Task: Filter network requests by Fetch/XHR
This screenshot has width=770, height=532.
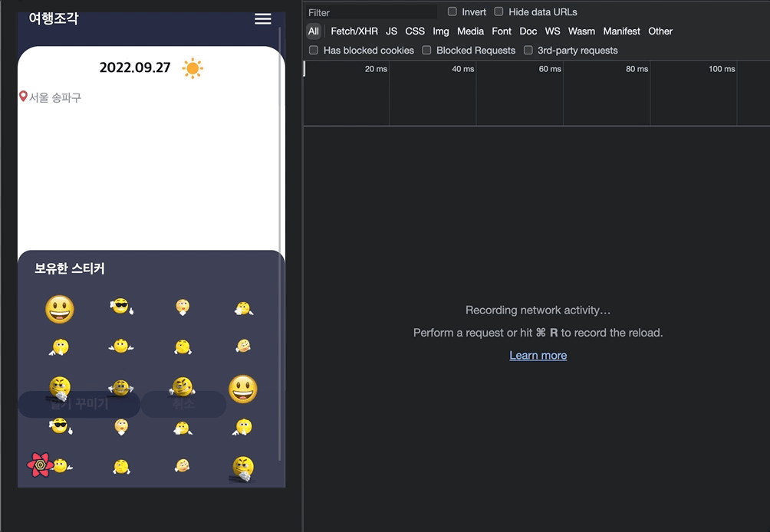Action: pyautogui.click(x=354, y=31)
